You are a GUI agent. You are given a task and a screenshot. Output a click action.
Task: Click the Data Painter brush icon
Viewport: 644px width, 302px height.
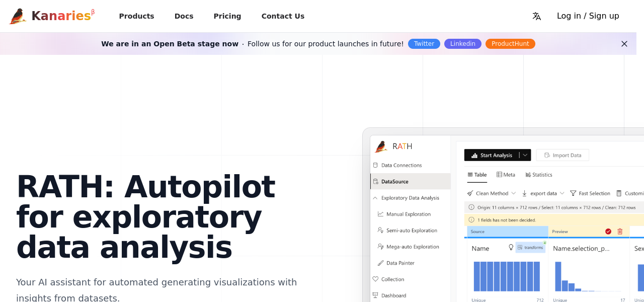point(381,263)
